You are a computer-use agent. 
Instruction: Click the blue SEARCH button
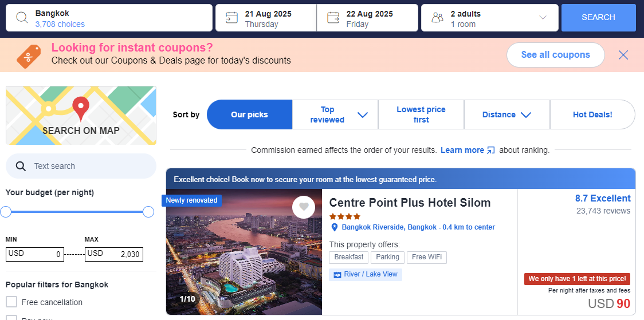(598, 18)
